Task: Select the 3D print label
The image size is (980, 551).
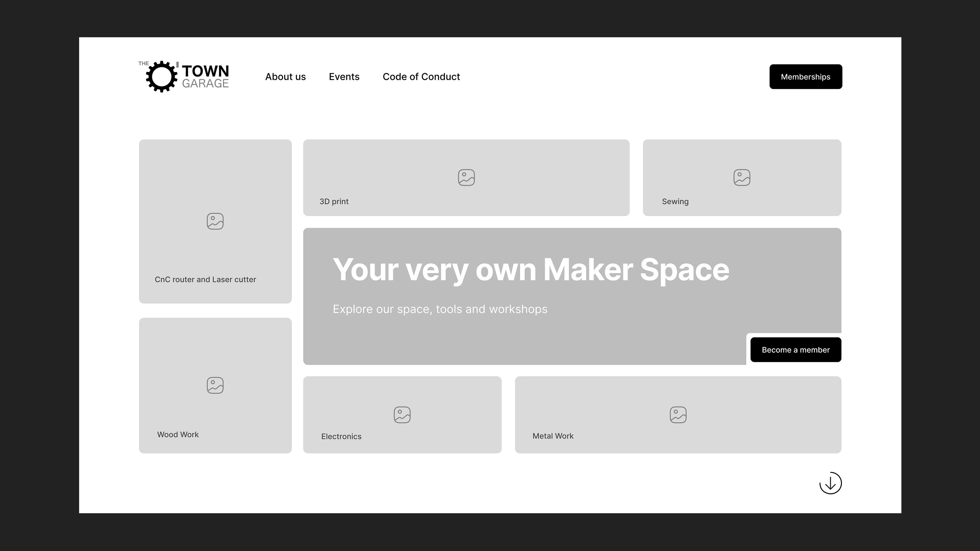Action: pos(334,202)
